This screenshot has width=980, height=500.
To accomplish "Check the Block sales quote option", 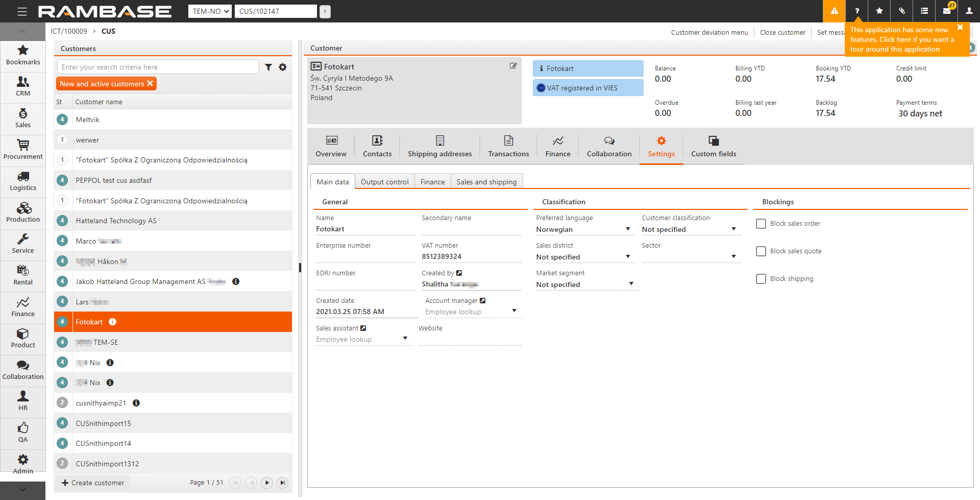I will coord(761,251).
